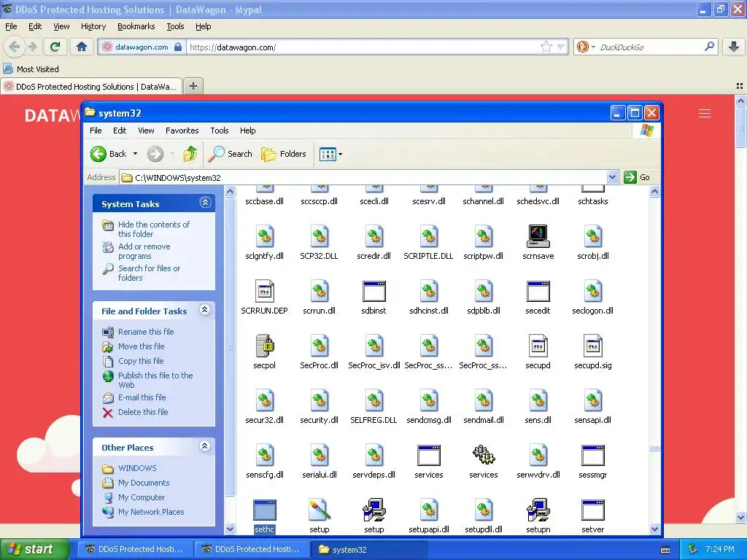
Task: Open the browser Bookmarks menu
Action: pos(136,26)
